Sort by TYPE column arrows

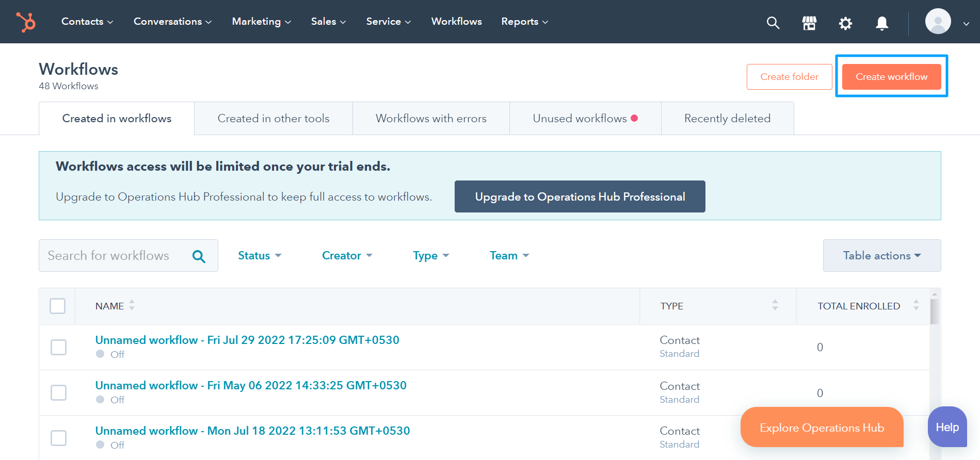775,305
